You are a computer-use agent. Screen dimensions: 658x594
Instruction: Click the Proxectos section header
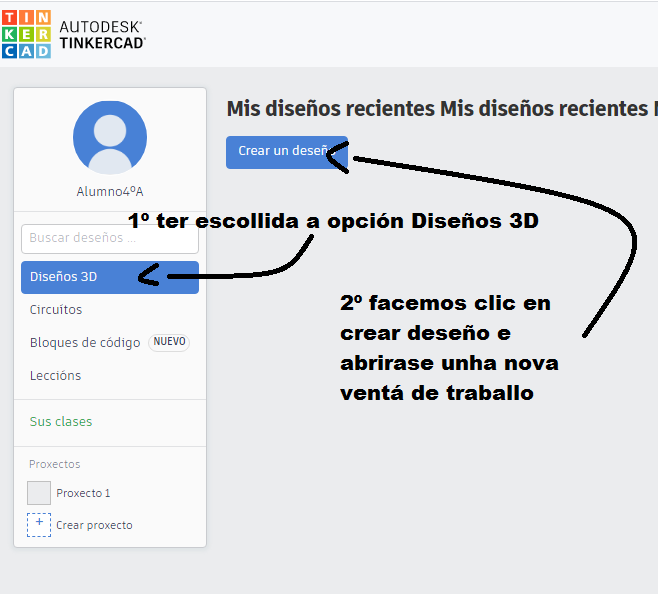click(55, 464)
